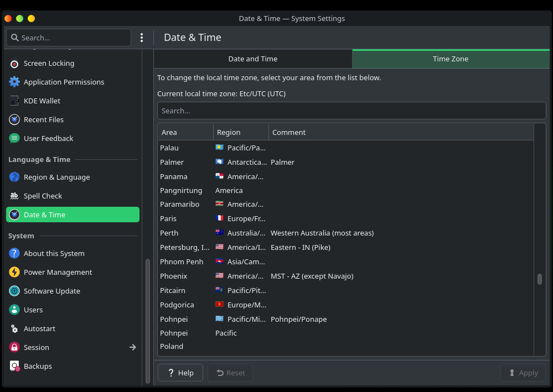The image size is (553, 392).
Task: Sort list by Area column header
Action: tap(185, 133)
